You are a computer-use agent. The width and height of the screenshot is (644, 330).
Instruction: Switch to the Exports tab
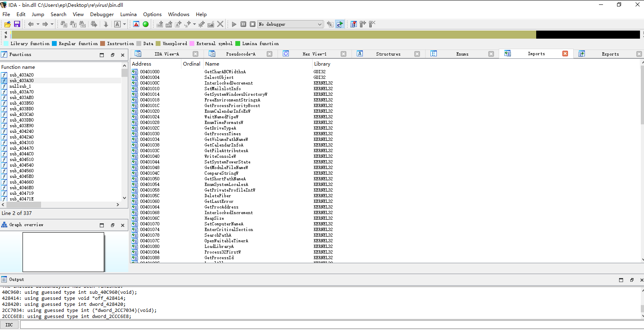[610, 54]
